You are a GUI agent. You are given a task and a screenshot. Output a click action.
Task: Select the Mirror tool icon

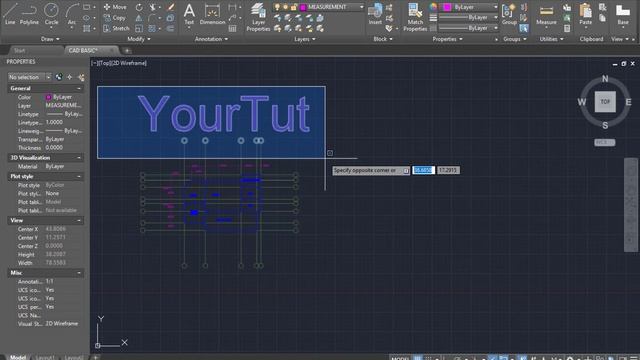click(x=139, y=18)
